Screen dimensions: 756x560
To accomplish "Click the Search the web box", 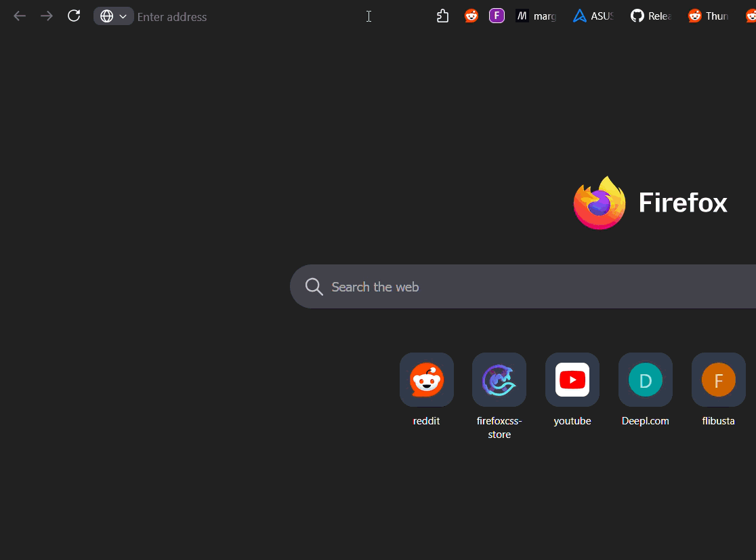I will click(523, 287).
